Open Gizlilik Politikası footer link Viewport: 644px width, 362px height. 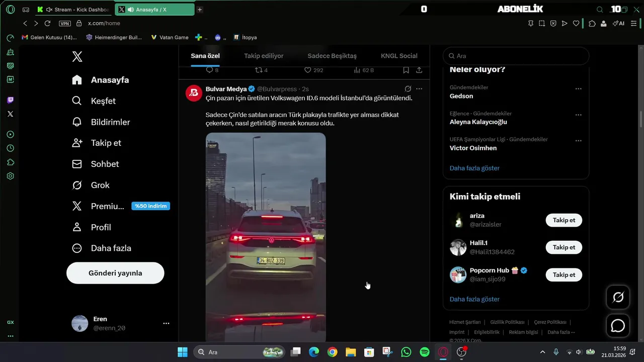point(507,322)
